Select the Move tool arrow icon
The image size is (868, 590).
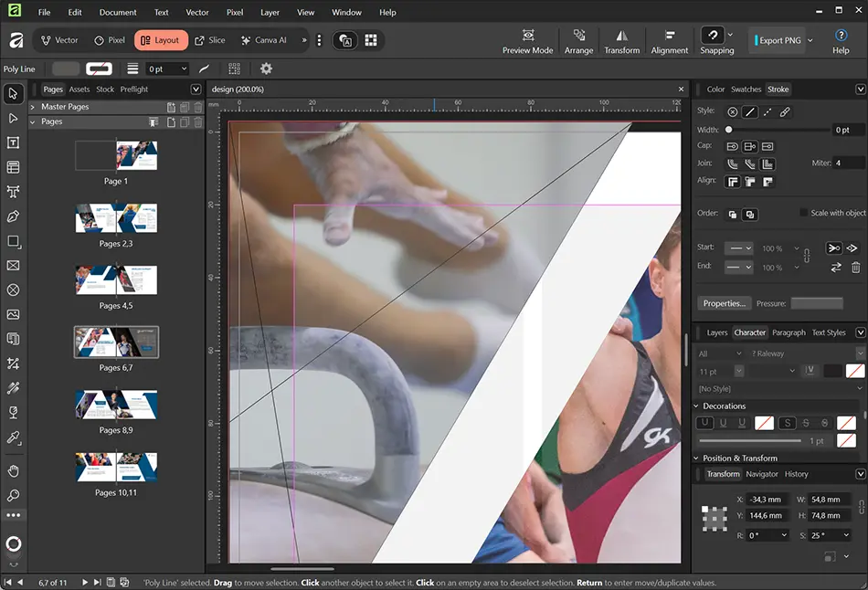[x=13, y=93]
